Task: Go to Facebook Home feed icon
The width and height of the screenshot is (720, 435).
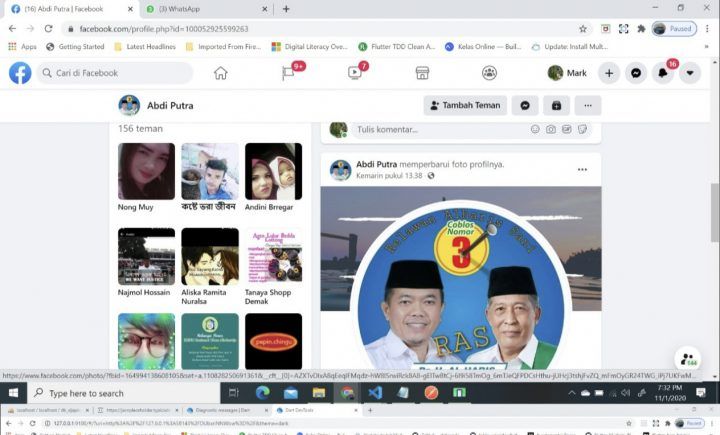Action: click(x=220, y=73)
